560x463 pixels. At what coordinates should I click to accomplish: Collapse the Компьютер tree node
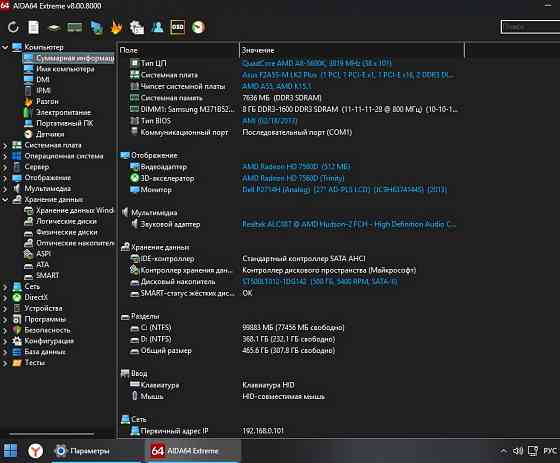click(5, 47)
